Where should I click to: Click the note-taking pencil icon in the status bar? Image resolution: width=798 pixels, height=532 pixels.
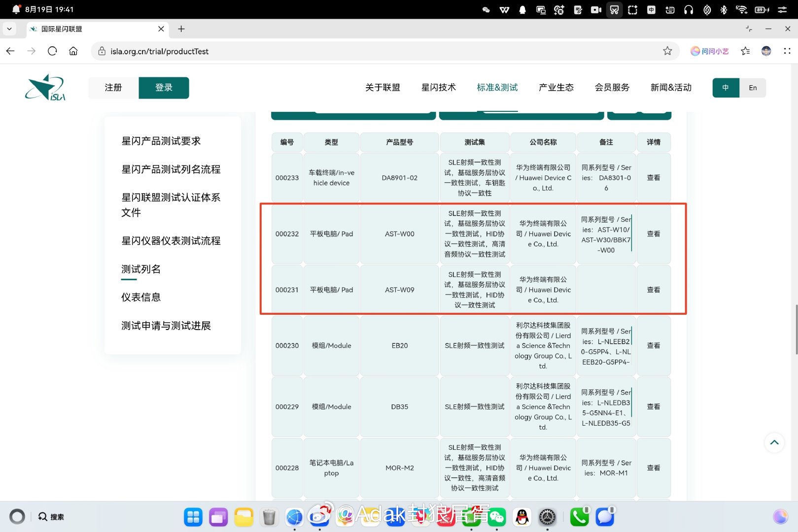[578, 9]
